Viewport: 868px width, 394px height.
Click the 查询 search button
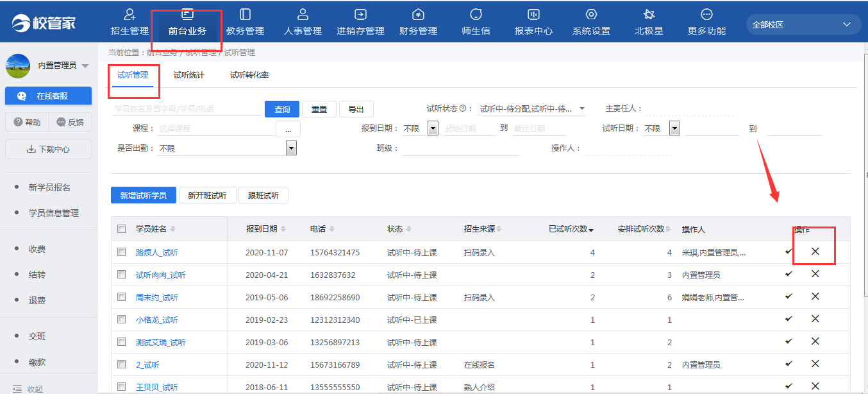coord(282,109)
